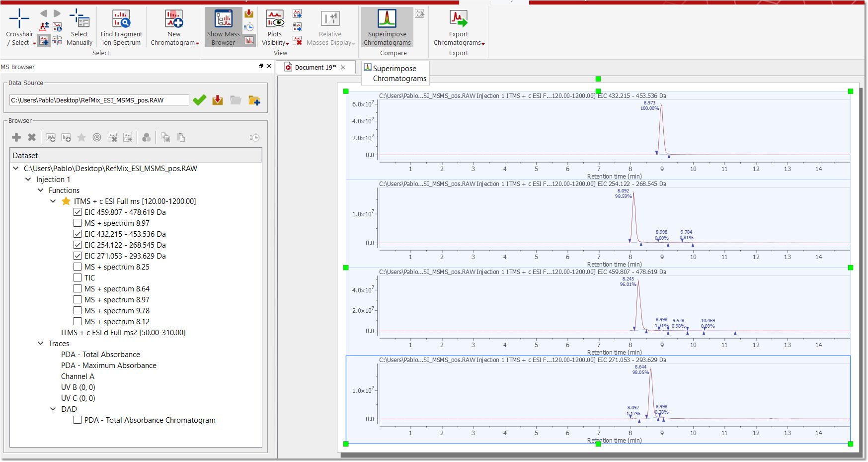The width and height of the screenshot is (868, 462).
Task: Collapse the ITMS + c ESI Full ms node
Action: click(53, 201)
